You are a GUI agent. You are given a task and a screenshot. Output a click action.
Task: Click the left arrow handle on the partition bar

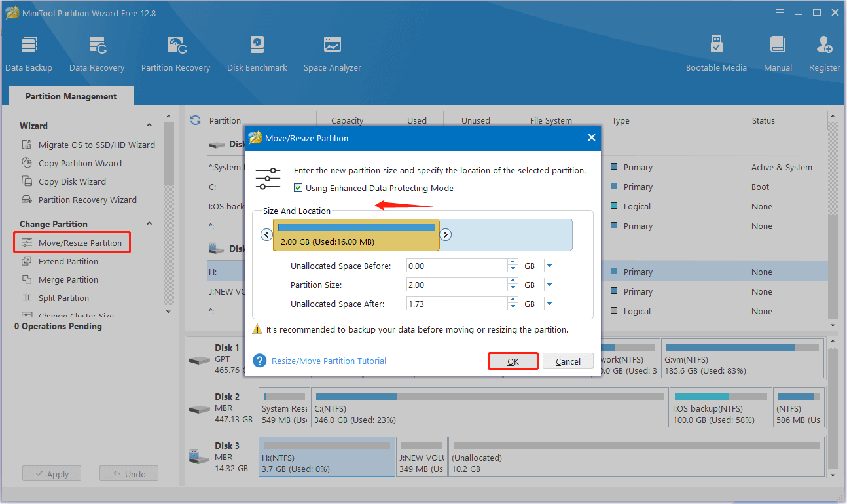point(266,235)
